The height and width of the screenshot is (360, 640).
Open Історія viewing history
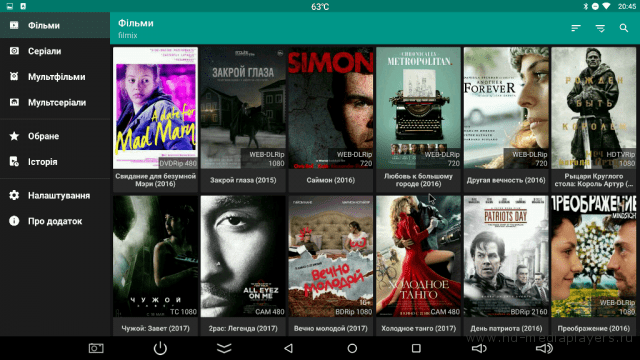coord(55,162)
